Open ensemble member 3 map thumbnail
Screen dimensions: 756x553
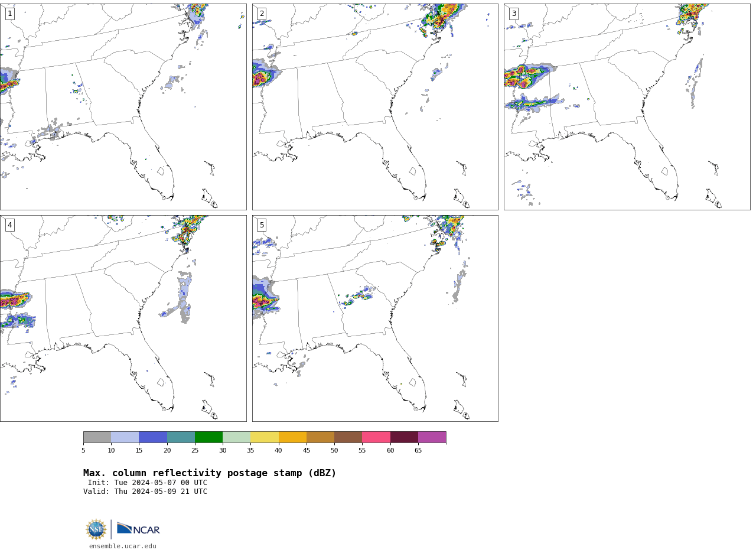click(627, 107)
